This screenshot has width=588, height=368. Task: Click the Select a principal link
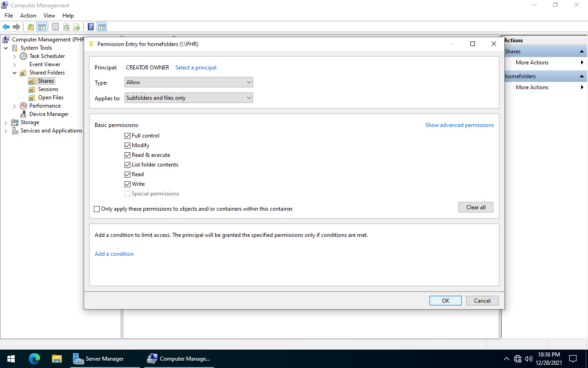196,68
